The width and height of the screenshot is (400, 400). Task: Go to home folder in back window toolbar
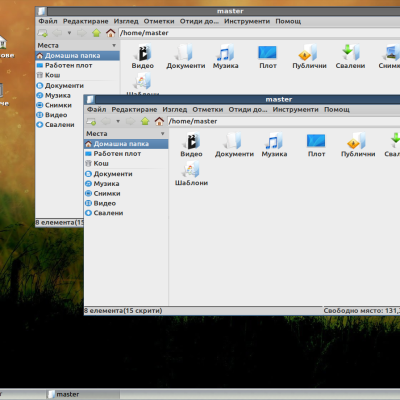pyautogui.click(x=111, y=33)
